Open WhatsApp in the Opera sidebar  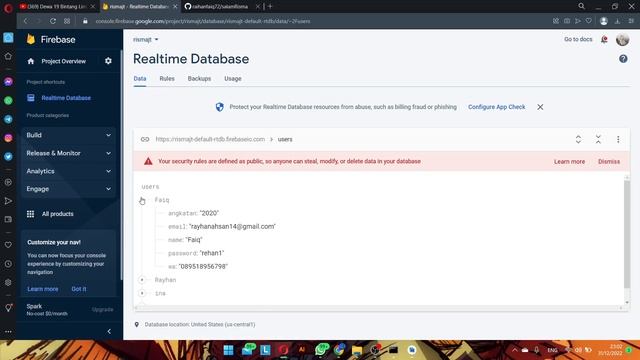[8, 100]
